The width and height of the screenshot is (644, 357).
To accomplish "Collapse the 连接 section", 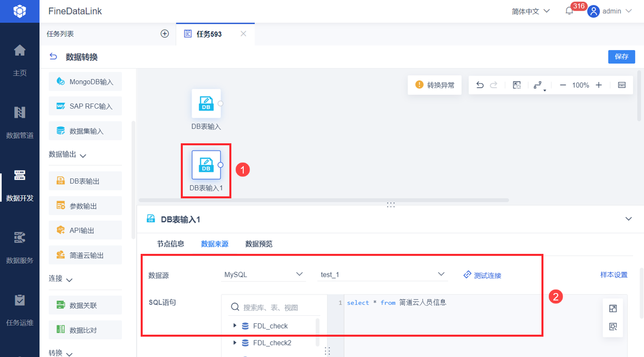I will coord(69,280).
